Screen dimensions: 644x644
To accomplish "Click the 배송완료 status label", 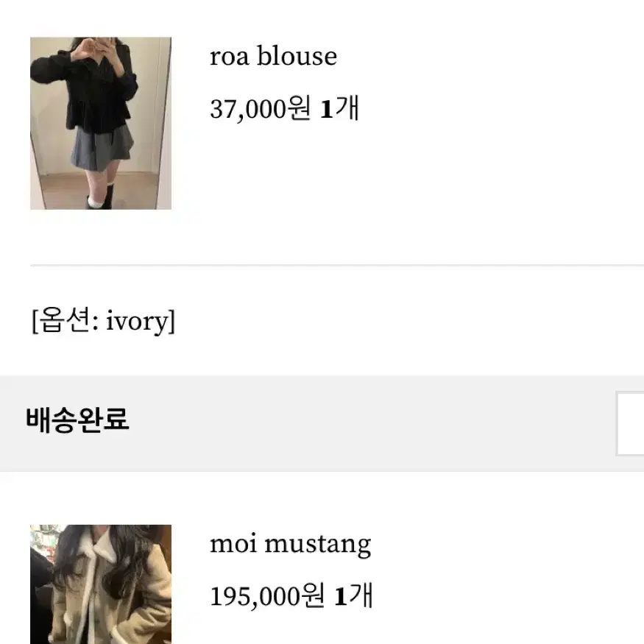I will click(x=77, y=420).
